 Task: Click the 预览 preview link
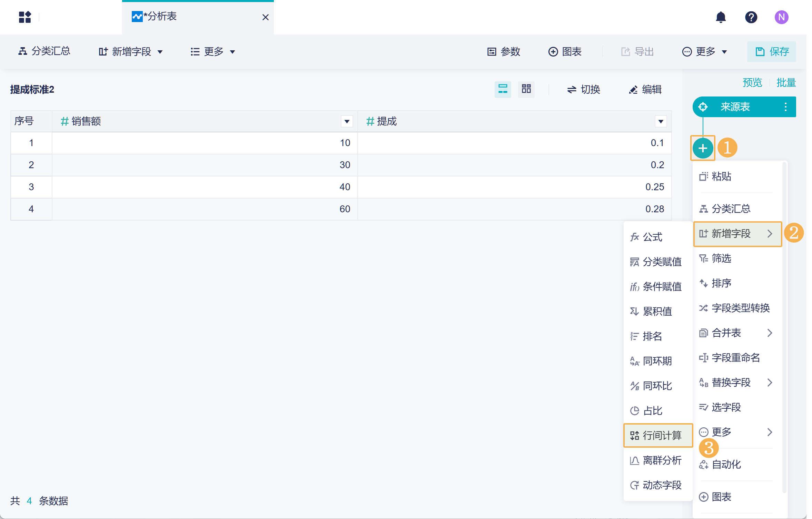coord(752,83)
